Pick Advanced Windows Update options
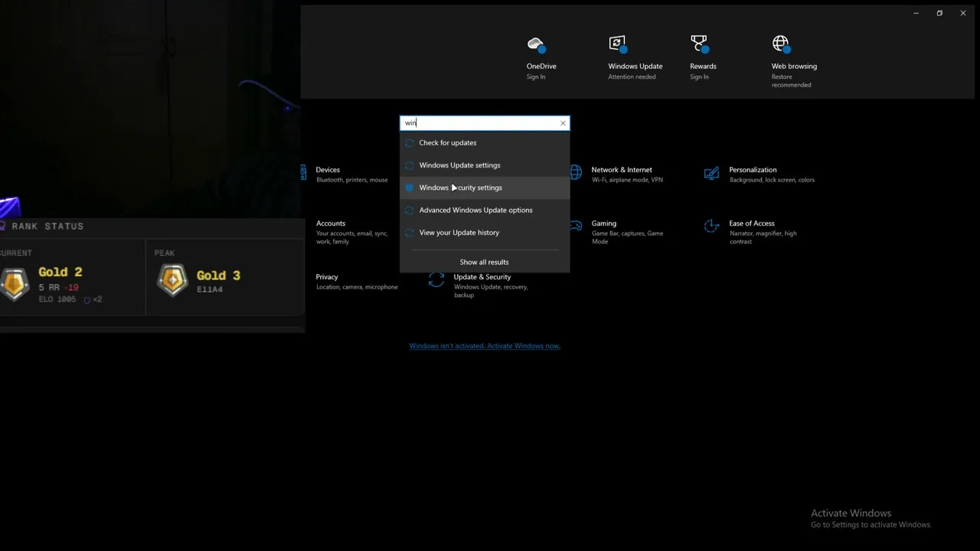The height and width of the screenshot is (551, 980). [485, 210]
